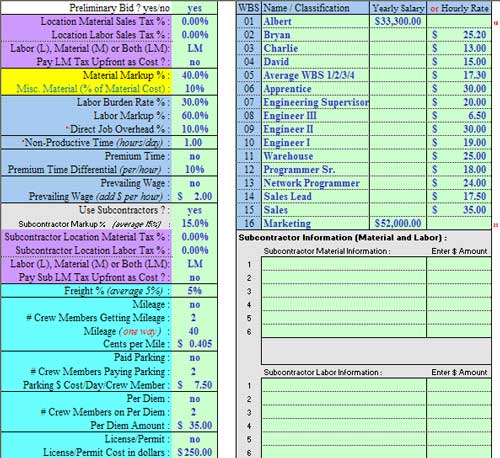Toggle License/Permit yes/no cell

[x=195, y=439]
